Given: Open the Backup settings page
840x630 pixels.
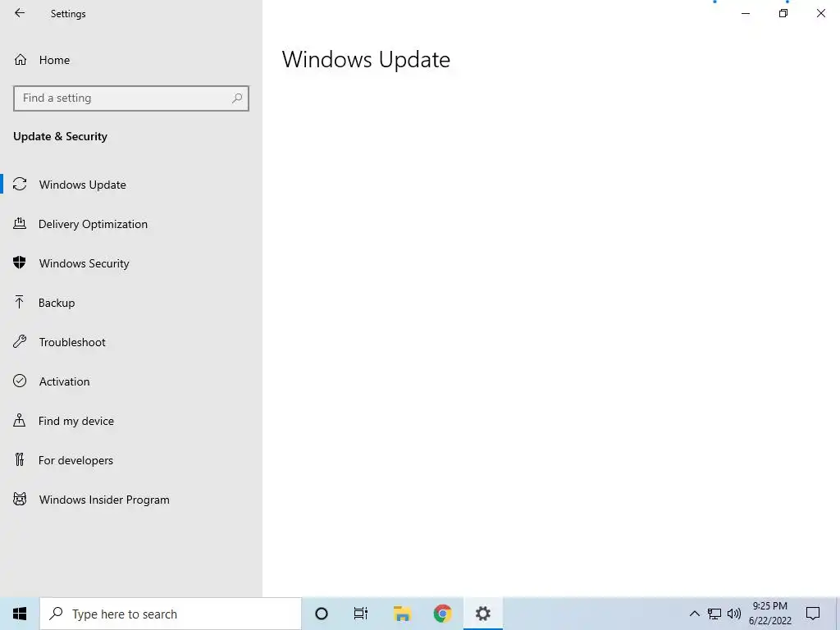Looking at the screenshot, I should pos(131,303).
